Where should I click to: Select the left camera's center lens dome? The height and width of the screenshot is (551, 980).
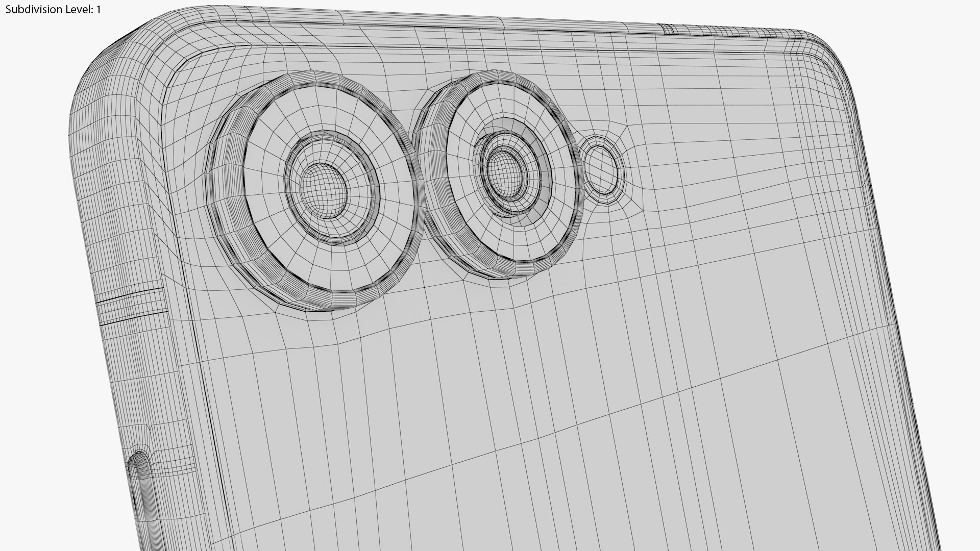pyautogui.click(x=323, y=191)
